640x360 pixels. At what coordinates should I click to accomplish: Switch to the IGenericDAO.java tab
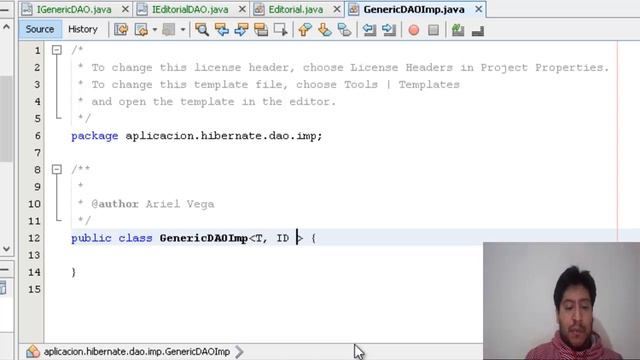[74, 9]
